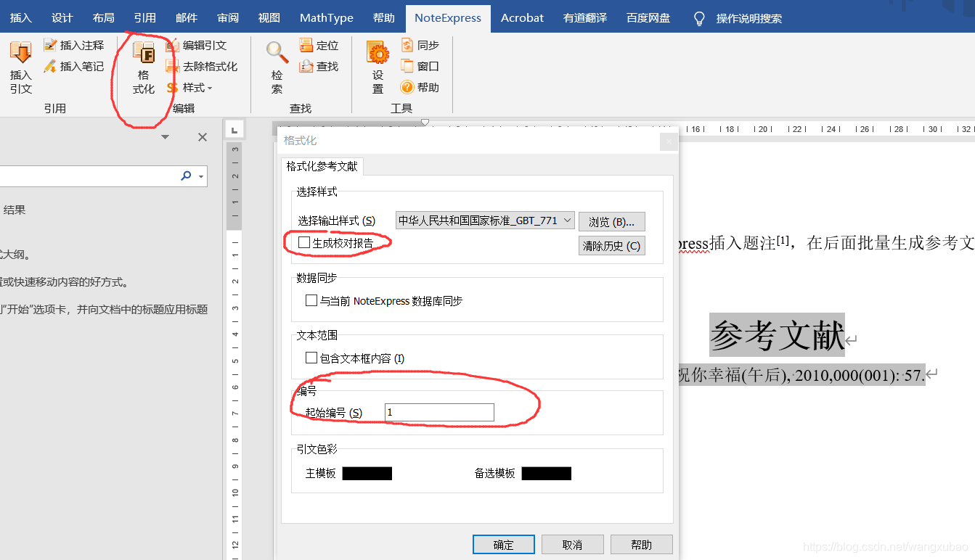Screen dimensions: 975x560
Task: Click the 同步 icon in 工具 group
Action: (x=407, y=46)
